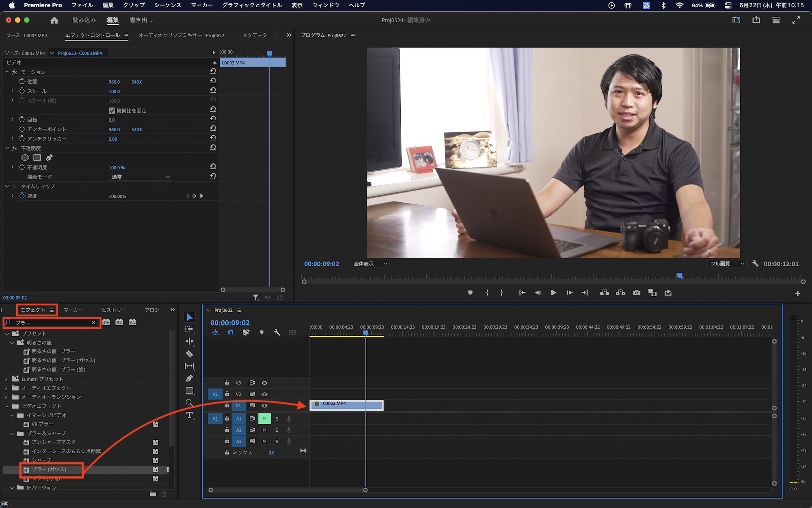Image resolution: width=812 pixels, height=508 pixels.
Task: Click the Add Marker icon in the program monitor
Action: coord(471,293)
